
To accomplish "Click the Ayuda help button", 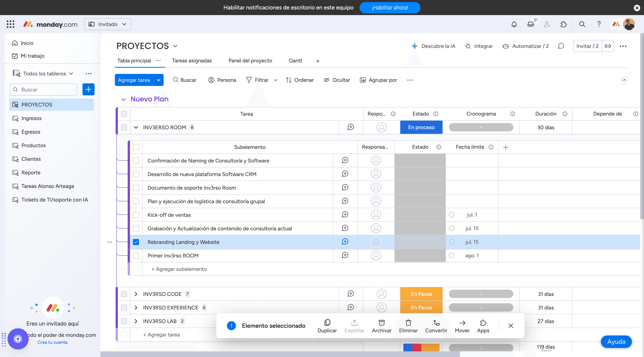I will (616, 342).
